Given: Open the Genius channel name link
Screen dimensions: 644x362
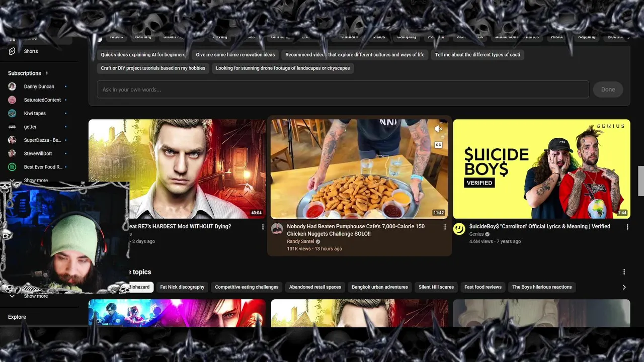Looking at the screenshot, I should click(476, 234).
